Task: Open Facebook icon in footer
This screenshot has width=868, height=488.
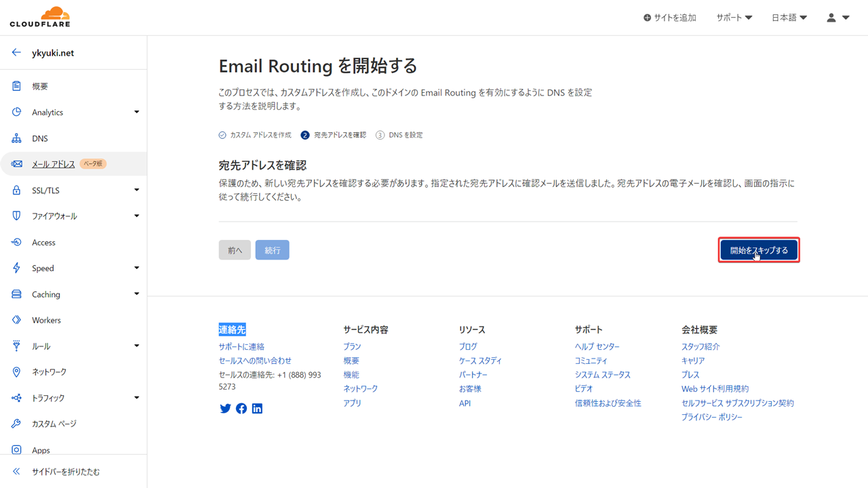Action: coord(241,409)
